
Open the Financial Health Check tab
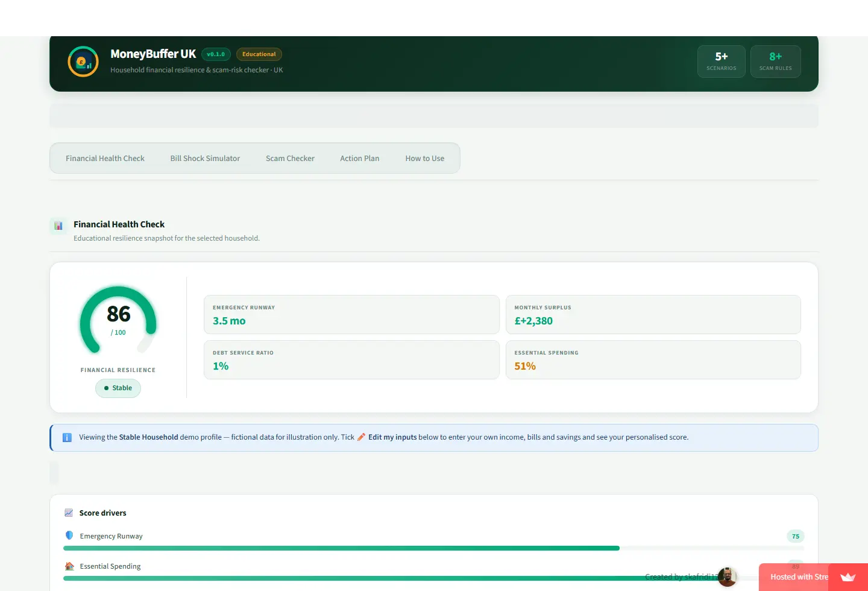(105, 159)
